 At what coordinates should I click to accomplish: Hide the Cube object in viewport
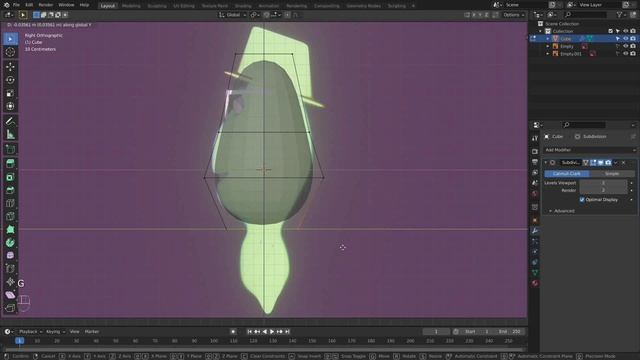625,38
